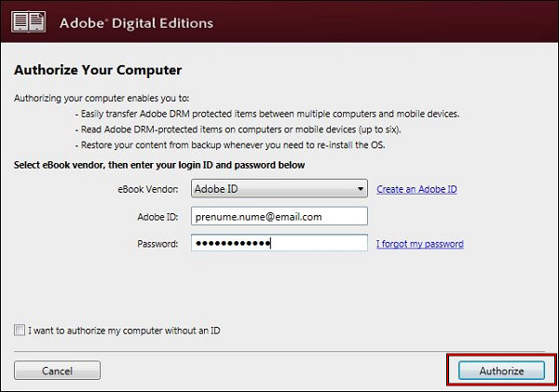This screenshot has height=392, width=559.
Task: Click the 'Easily transfer Adobe DRM' bullet line
Action: coord(267,114)
